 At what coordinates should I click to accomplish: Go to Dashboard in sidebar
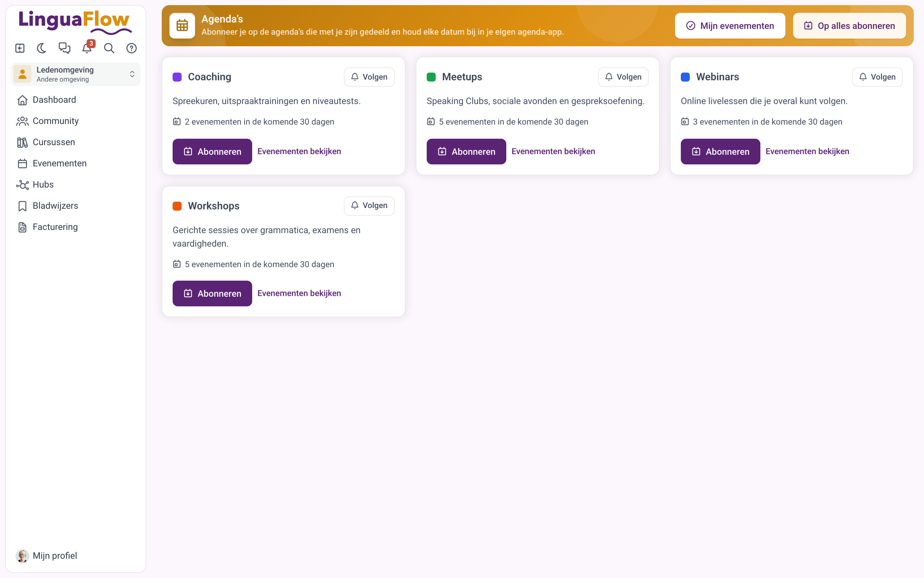(76, 100)
